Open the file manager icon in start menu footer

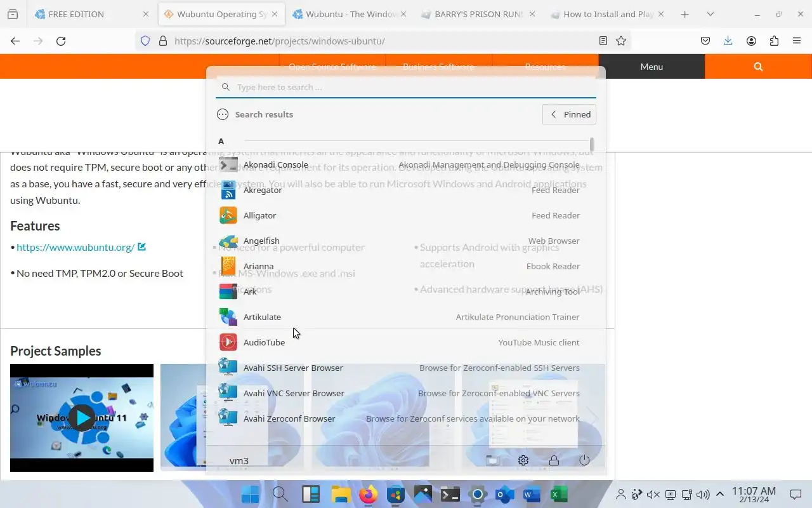(x=493, y=460)
